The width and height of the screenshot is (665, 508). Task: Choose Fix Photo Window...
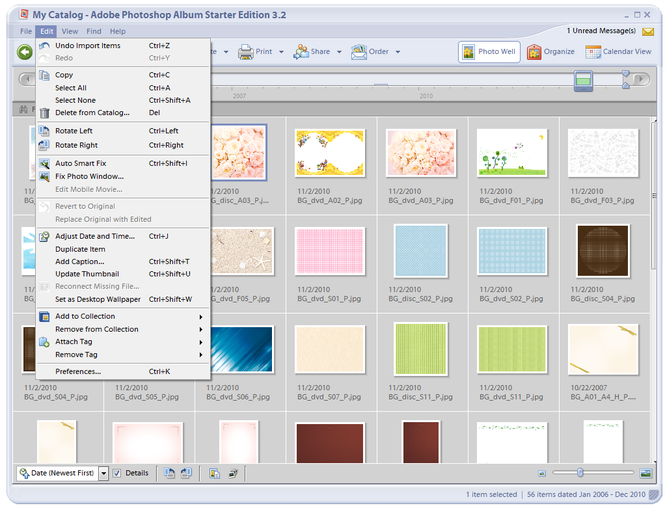[123, 176]
